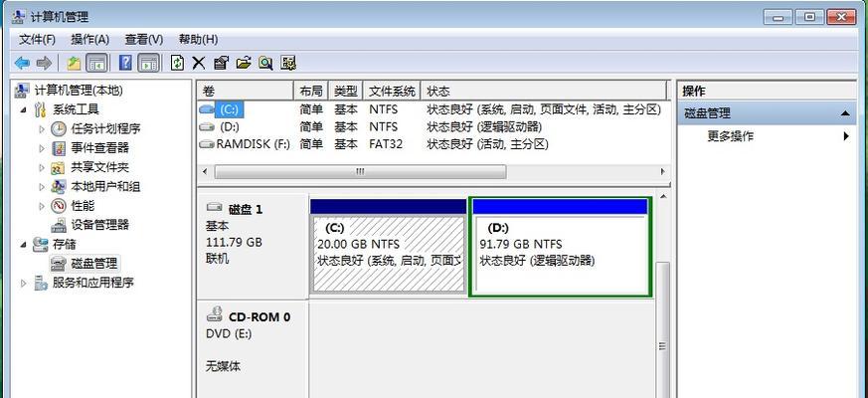Viewport: 868px width, 398px height.
Task: Toggle the Show/Hide Action Pane toolbar button
Action: point(149,63)
